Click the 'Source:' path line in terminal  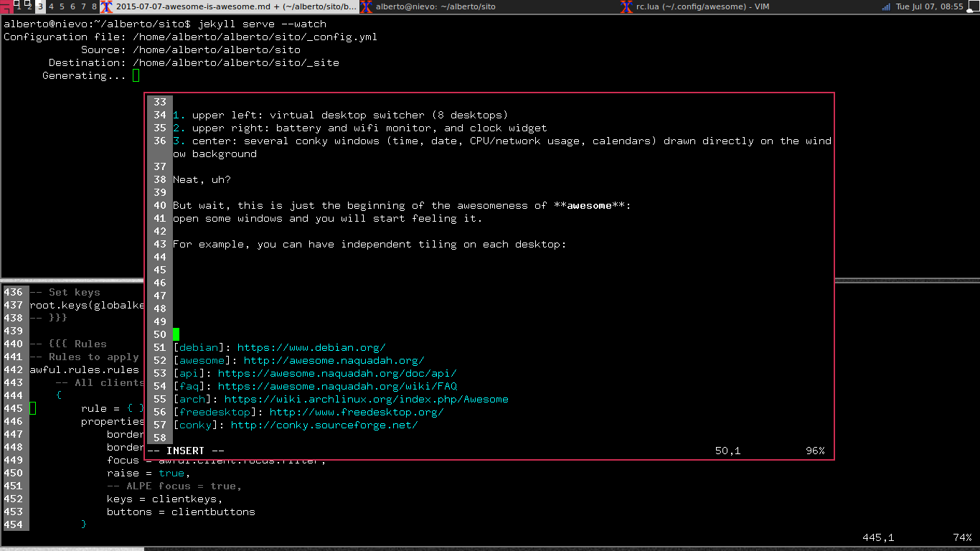click(191, 50)
